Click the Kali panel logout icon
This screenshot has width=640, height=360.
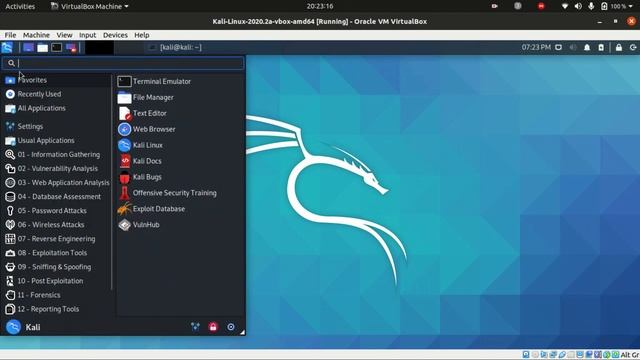(x=633, y=47)
